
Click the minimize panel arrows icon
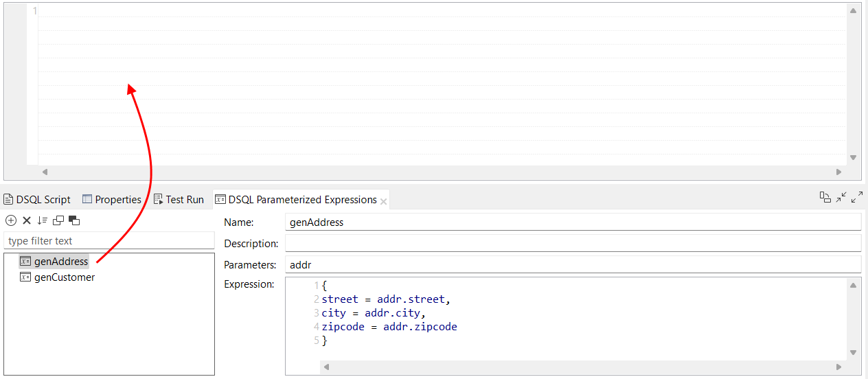[841, 198]
